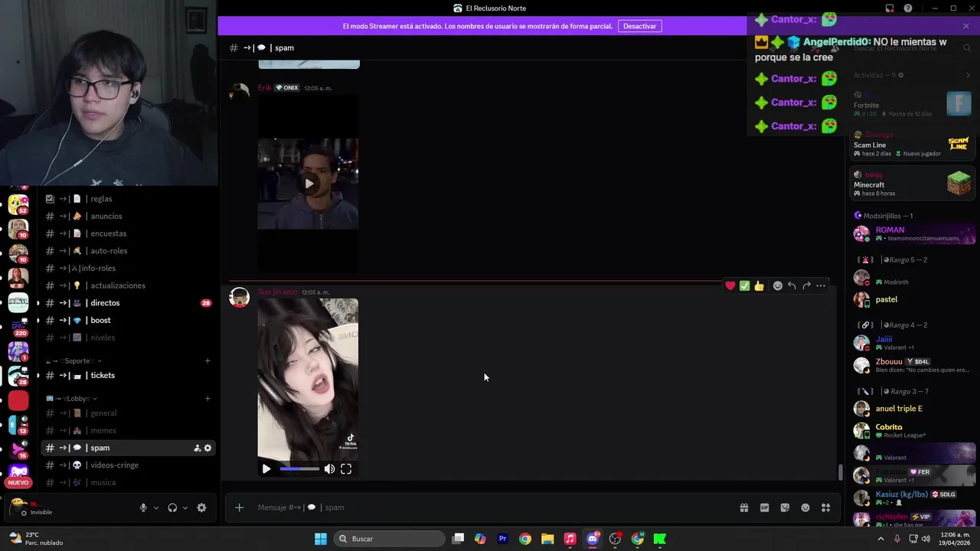
Task: Open microphone input options dropdown
Action: tap(156, 507)
